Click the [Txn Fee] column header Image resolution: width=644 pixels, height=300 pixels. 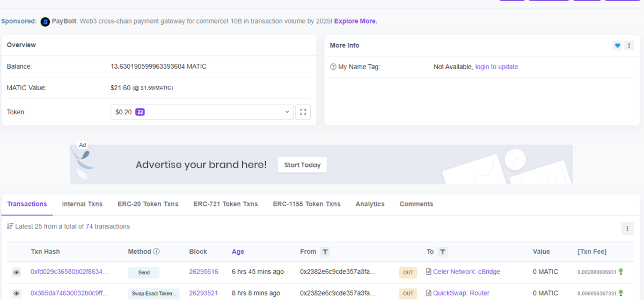592,251
